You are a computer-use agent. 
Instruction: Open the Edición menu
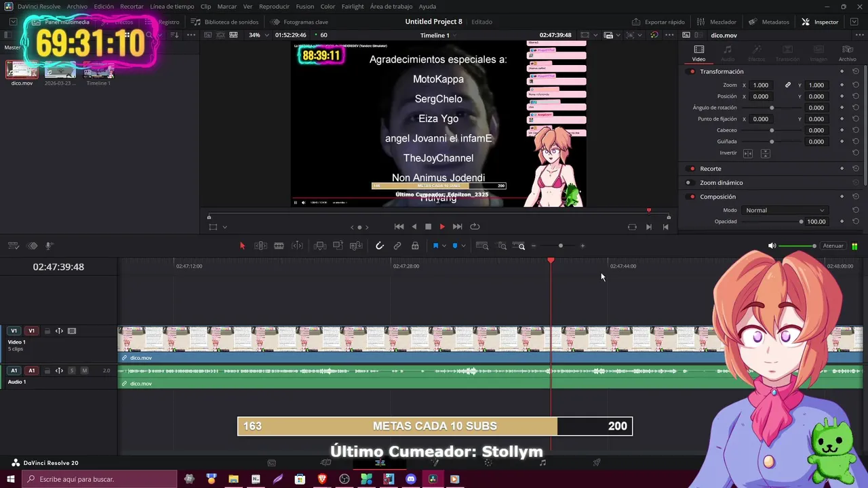pos(104,6)
